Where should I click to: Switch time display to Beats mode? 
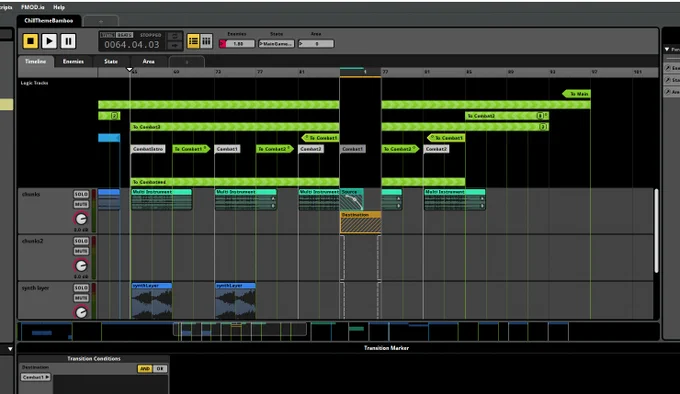point(124,35)
